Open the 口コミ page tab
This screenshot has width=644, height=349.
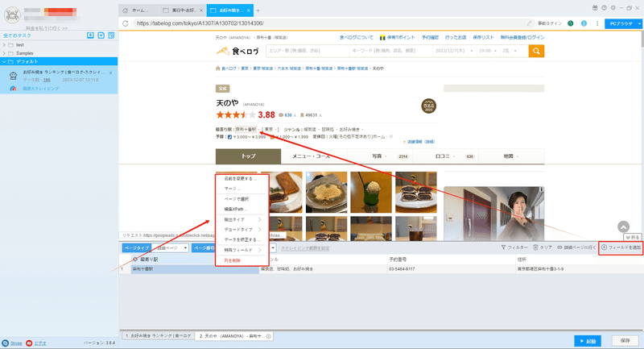[446, 156]
